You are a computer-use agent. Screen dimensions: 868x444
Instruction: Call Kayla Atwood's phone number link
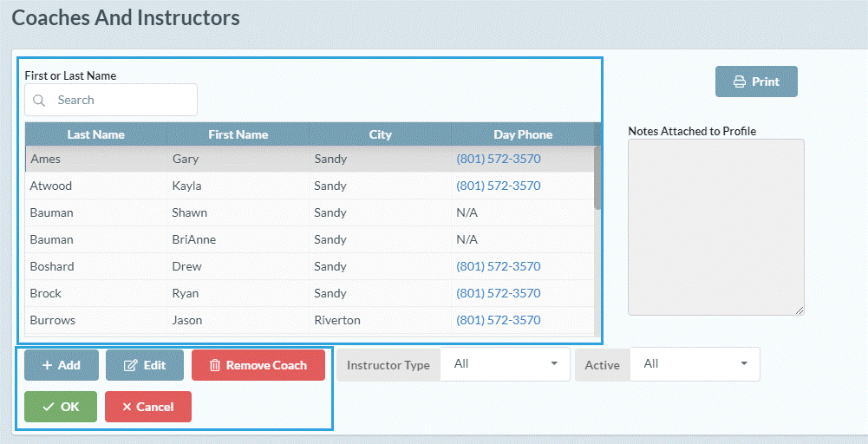498,186
